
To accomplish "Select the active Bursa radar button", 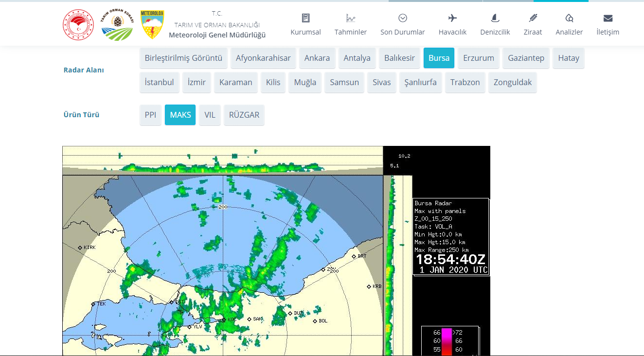I will (439, 58).
